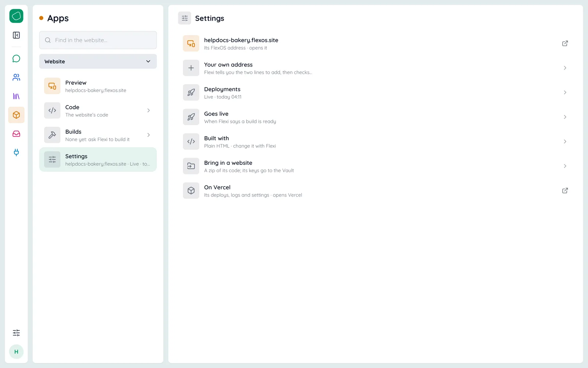This screenshot has height=368, width=588.
Task: Click the H user avatar
Action: [16, 351]
